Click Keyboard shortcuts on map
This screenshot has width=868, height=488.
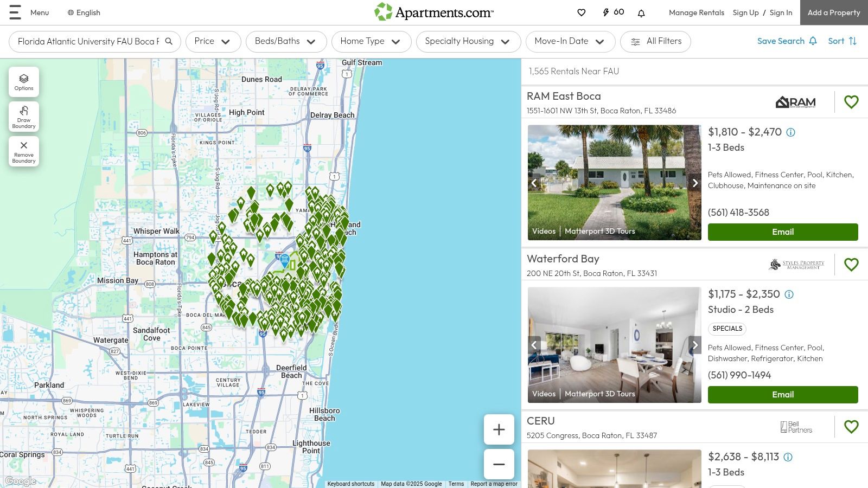pos(350,484)
